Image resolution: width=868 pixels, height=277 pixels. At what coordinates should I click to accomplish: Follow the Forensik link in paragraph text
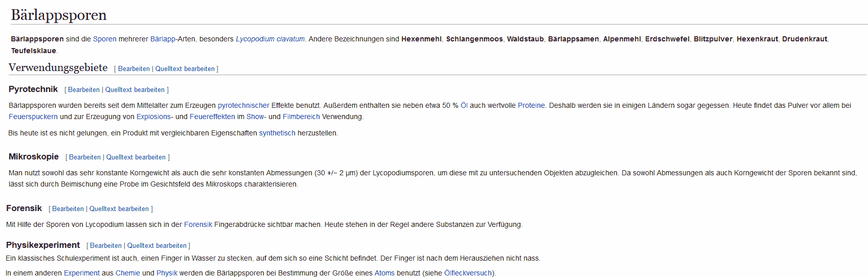(x=198, y=224)
